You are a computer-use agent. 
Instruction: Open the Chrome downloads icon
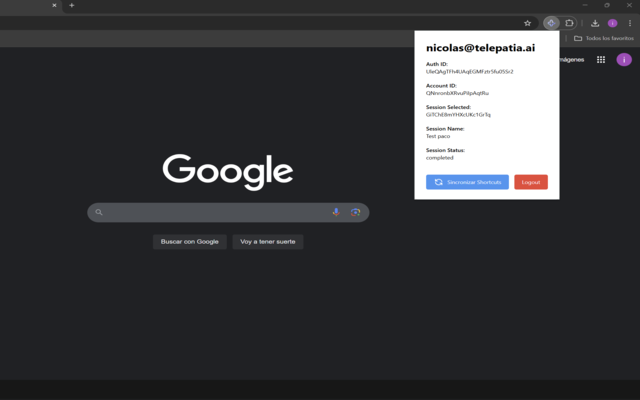[595, 23]
